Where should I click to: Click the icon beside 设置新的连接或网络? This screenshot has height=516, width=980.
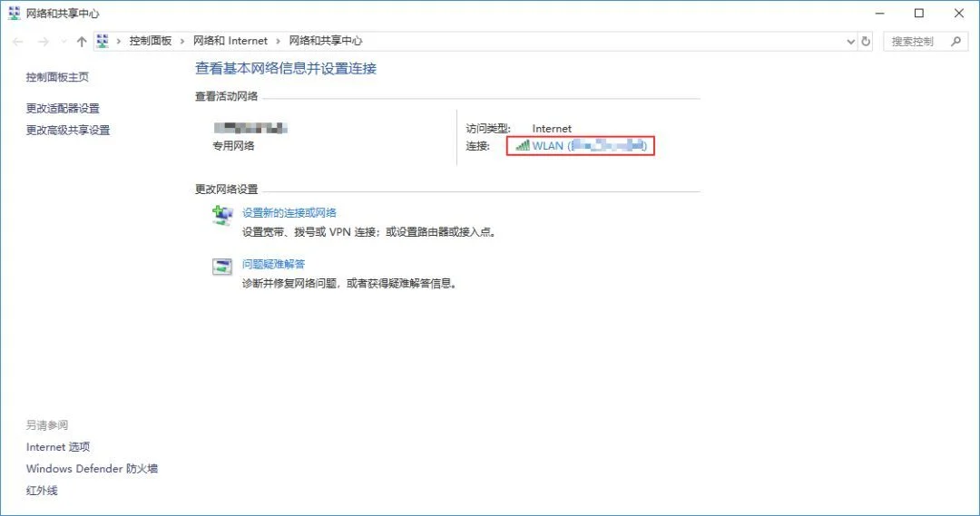[x=222, y=214]
